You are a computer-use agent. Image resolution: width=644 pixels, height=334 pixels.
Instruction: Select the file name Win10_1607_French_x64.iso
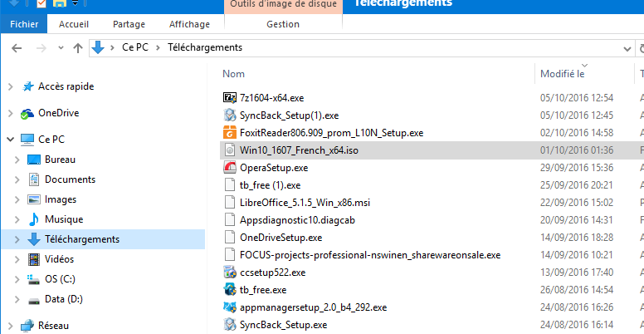click(x=299, y=150)
